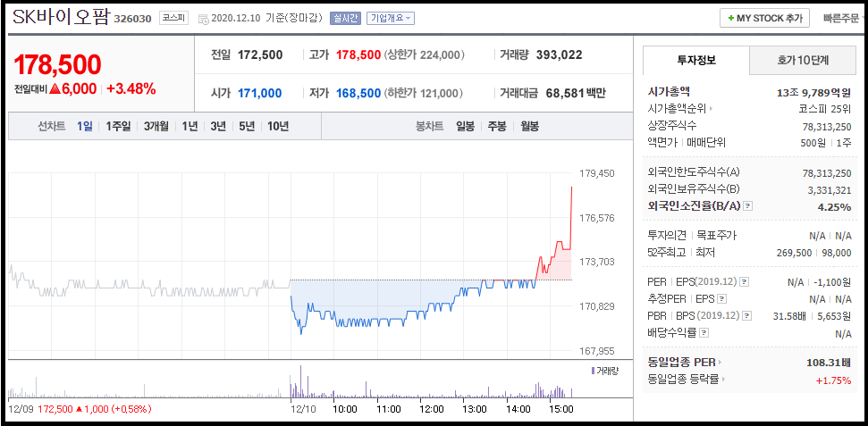Click the MY STOCK 추가 button

click(764, 18)
